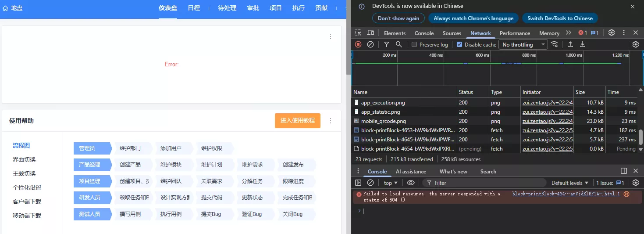Stop recording network log
The height and width of the screenshot is (234, 644).
(x=358, y=44)
